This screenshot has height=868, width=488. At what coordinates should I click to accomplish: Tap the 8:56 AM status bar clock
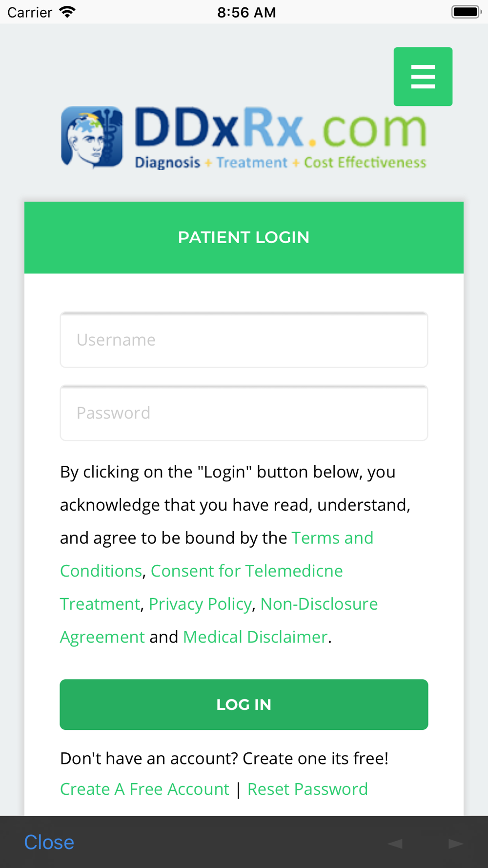246,12
